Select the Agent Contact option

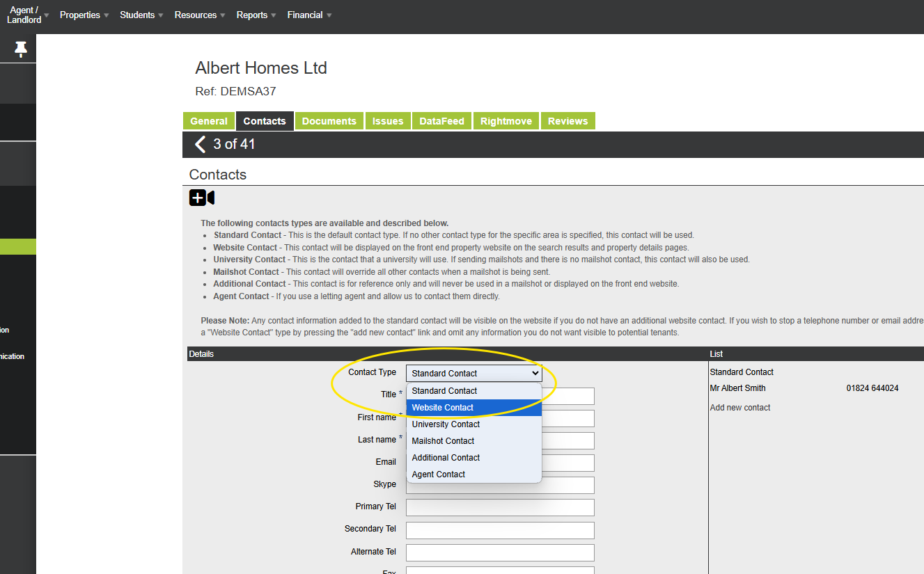[x=473, y=475]
